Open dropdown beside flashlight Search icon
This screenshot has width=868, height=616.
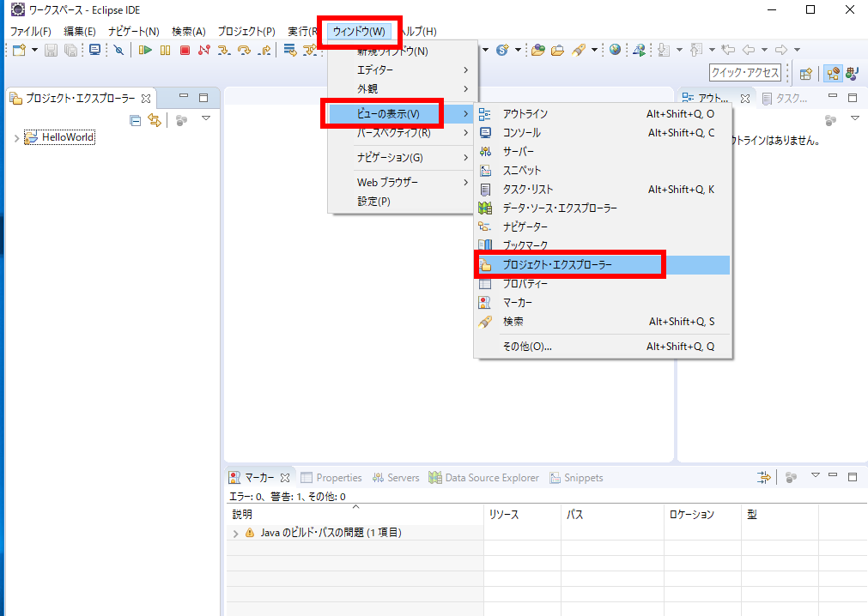(594, 50)
